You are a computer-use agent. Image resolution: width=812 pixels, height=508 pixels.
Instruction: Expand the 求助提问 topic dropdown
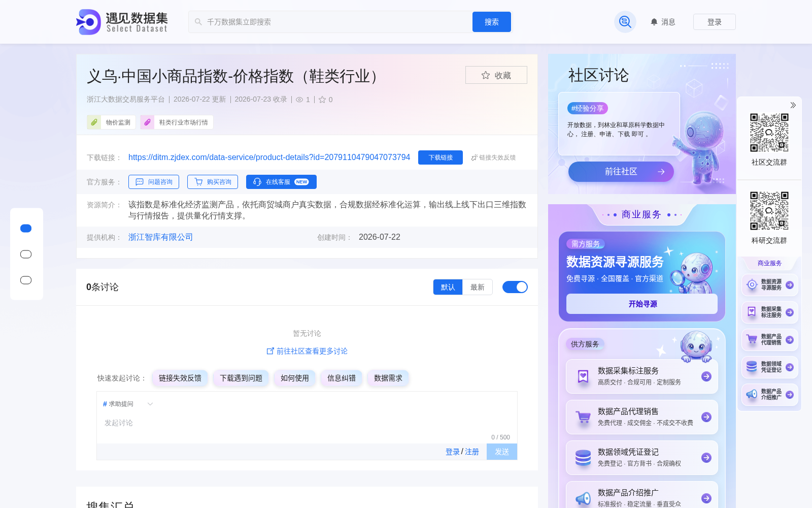[x=128, y=404]
